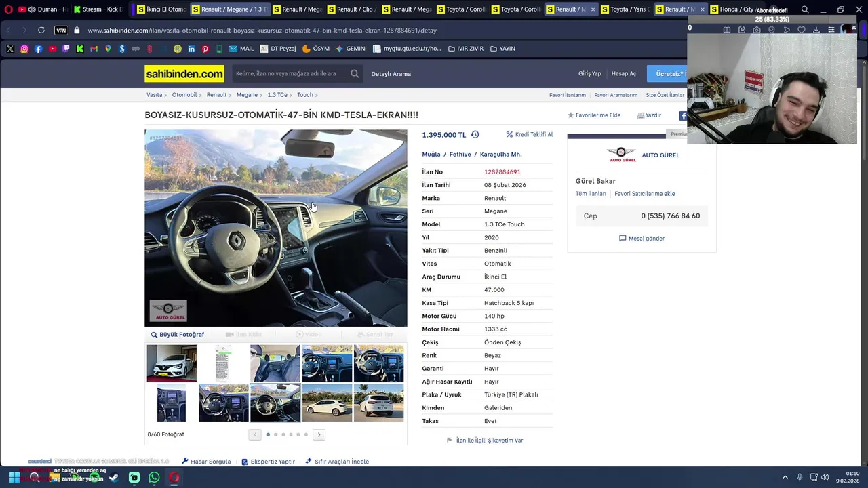Click İlan ile İlgili Şikayetim Var
This screenshot has height=488, width=868.
[x=485, y=441]
